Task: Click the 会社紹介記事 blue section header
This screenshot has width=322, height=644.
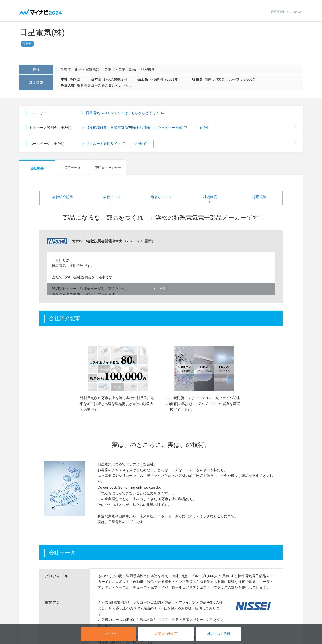Action: coord(161,318)
